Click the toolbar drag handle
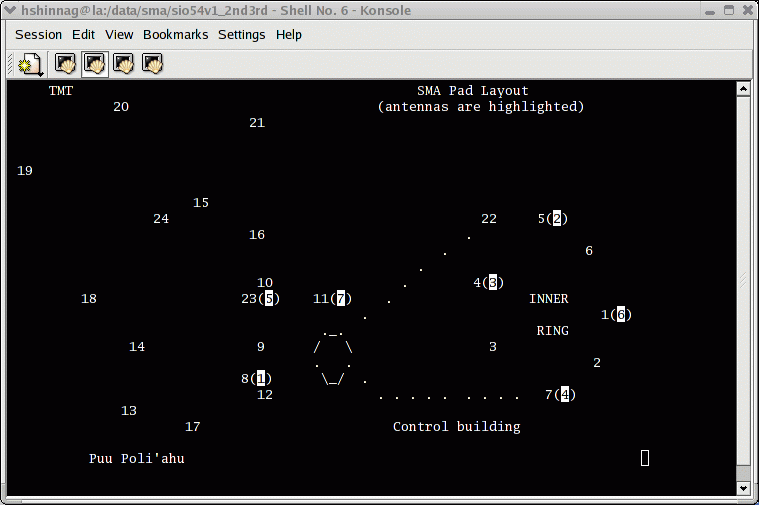This screenshot has height=505, width=759. (x=10, y=64)
